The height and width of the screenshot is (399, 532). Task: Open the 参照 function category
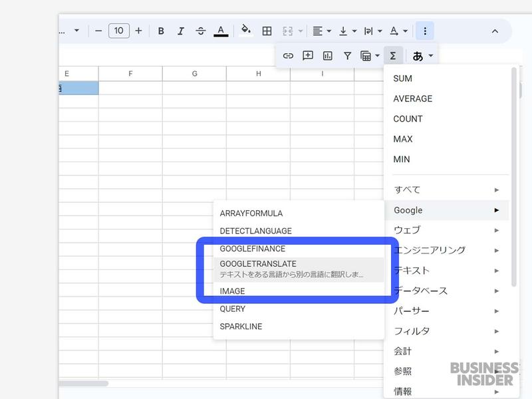coord(447,371)
